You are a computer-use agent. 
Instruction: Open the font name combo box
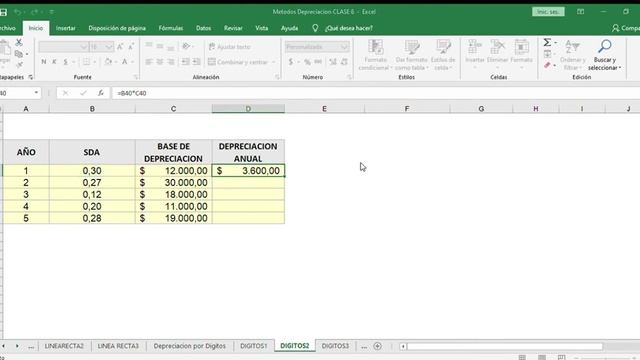64,47
